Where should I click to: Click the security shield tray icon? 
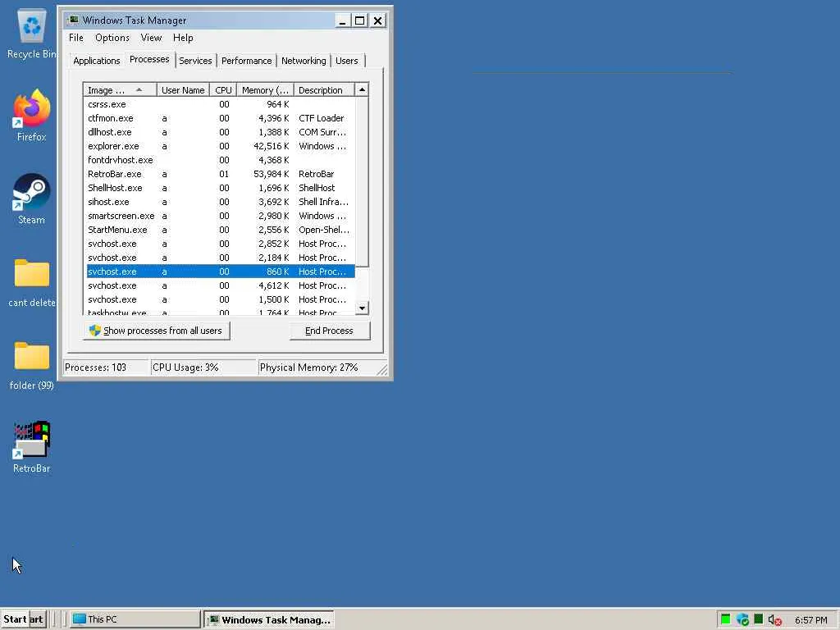tap(742, 619)
